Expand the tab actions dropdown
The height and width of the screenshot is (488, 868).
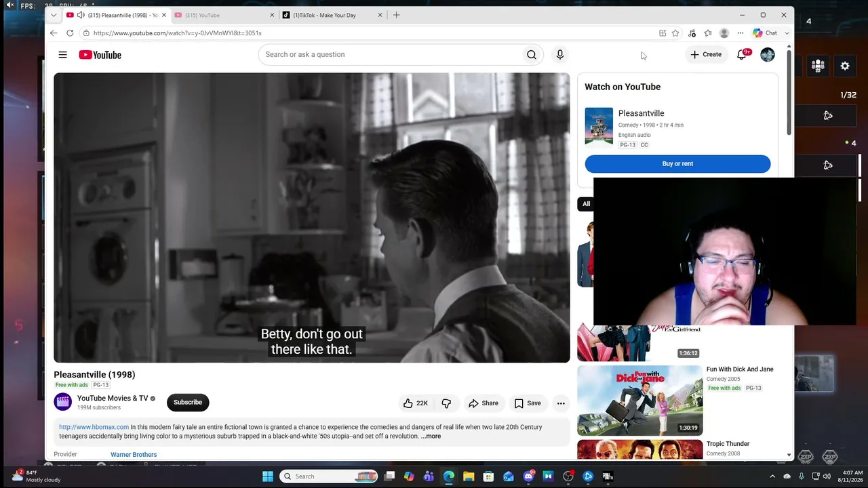54,15
